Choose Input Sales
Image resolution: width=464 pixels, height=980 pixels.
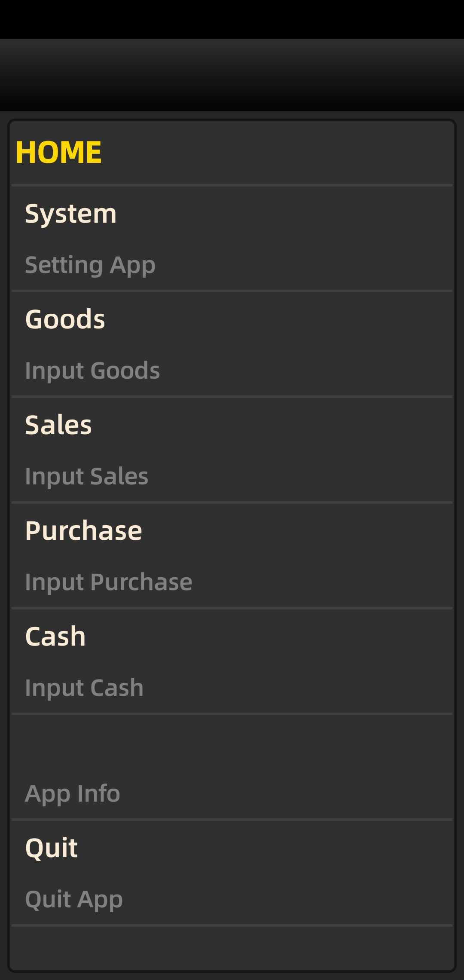pos(86,476)
